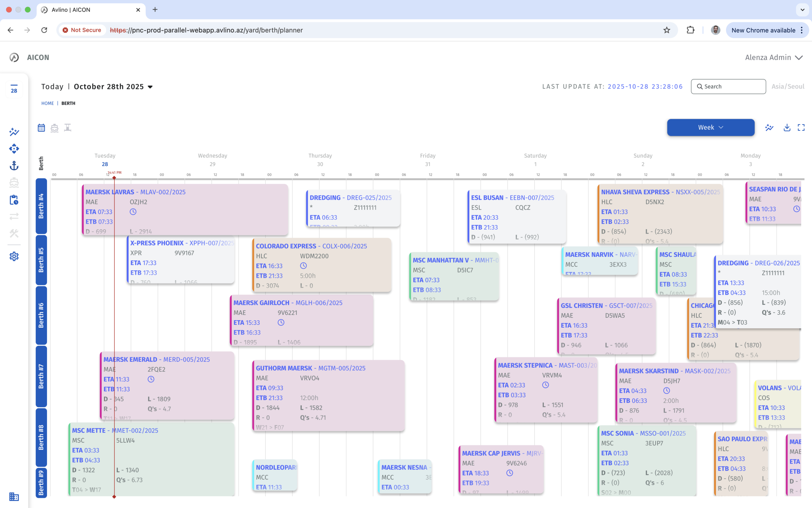
Task: Open the NHAVA SHEVA EXPRESS vessel card
Action: pos(660,214)
